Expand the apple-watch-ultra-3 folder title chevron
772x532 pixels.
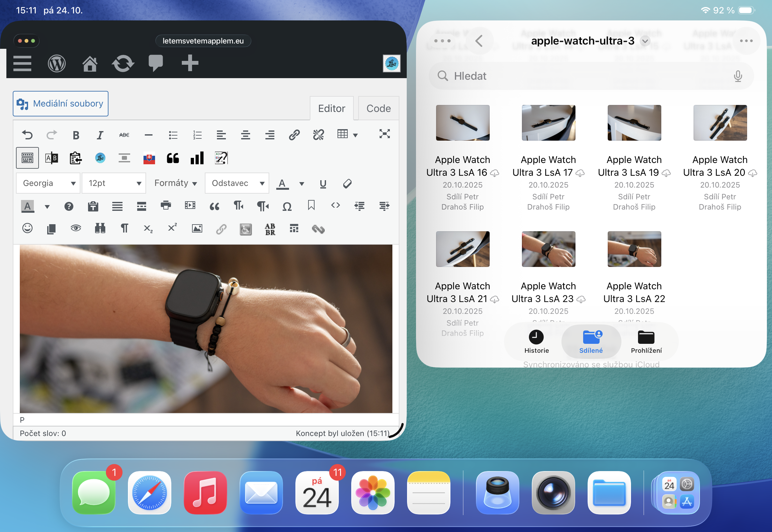645,41
